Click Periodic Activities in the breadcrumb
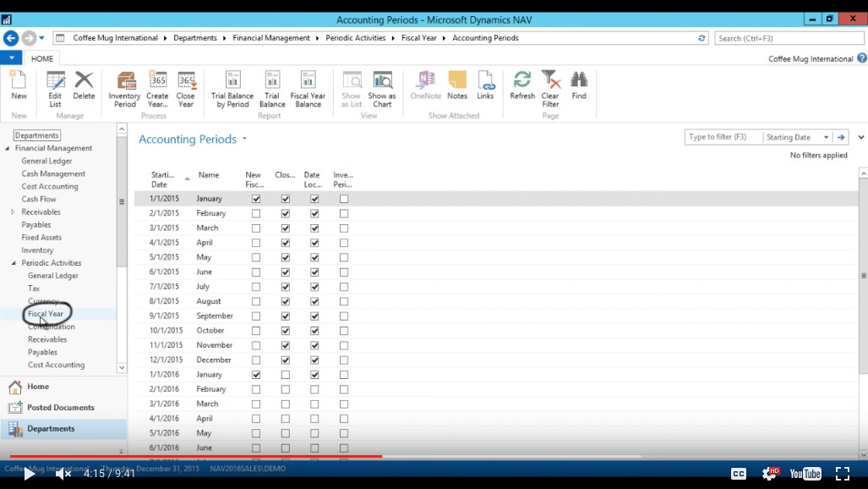 coord(355,38)
